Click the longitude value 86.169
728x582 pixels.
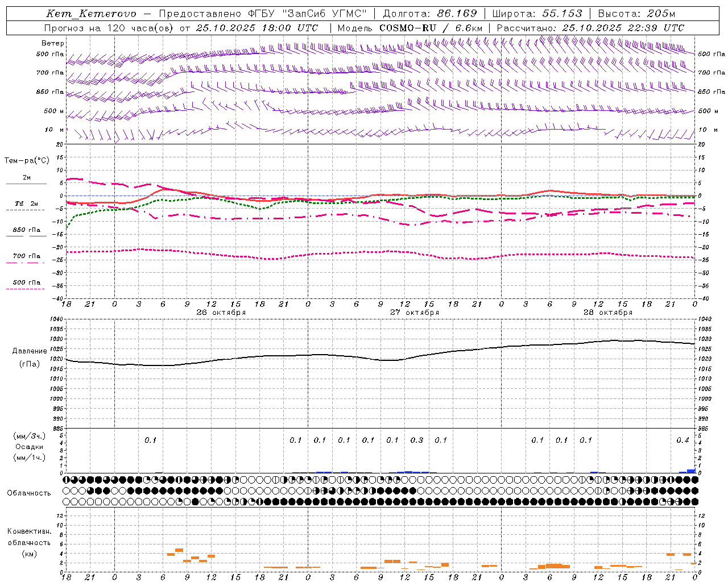click(x=457, y=14)
